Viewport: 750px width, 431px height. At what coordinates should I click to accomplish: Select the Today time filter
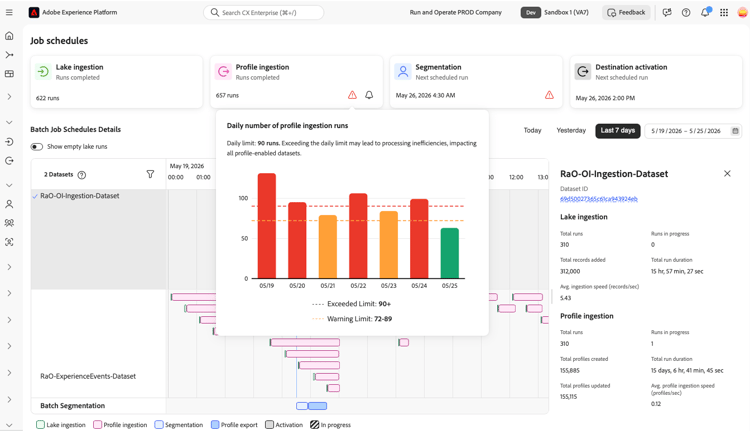pos(532,131)
